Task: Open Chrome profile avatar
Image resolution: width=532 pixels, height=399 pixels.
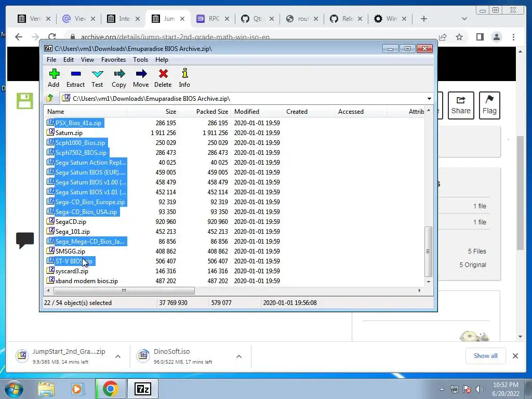Action: tap(497, 37)
